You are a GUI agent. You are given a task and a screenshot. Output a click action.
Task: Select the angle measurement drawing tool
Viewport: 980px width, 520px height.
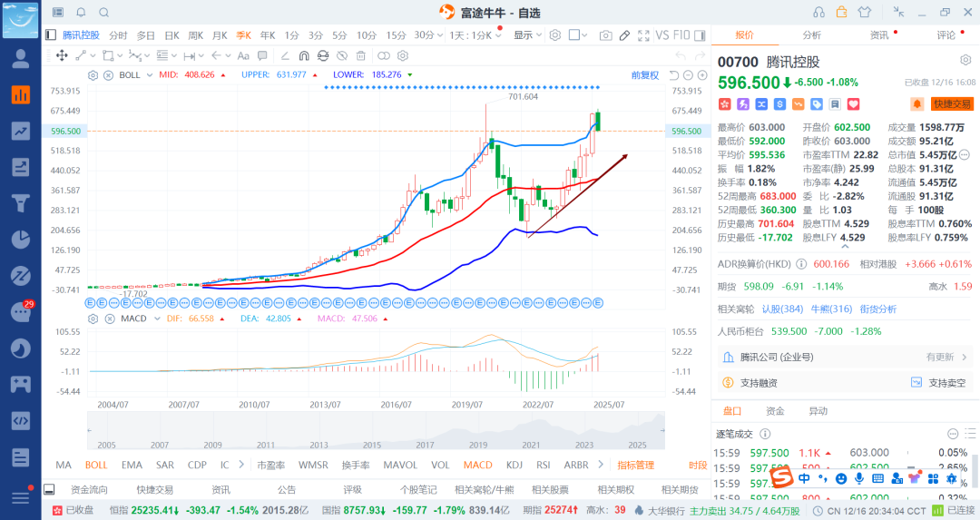click(x=285, y=55)
